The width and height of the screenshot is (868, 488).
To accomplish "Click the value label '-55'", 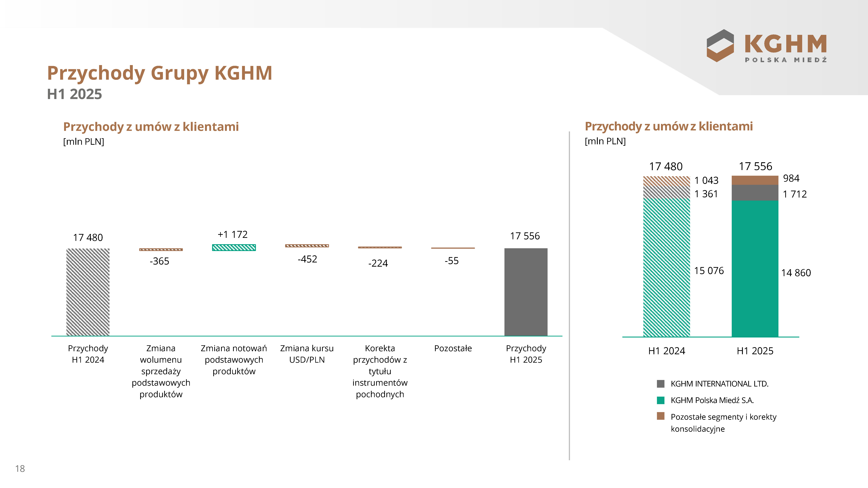I will [452, 261].
